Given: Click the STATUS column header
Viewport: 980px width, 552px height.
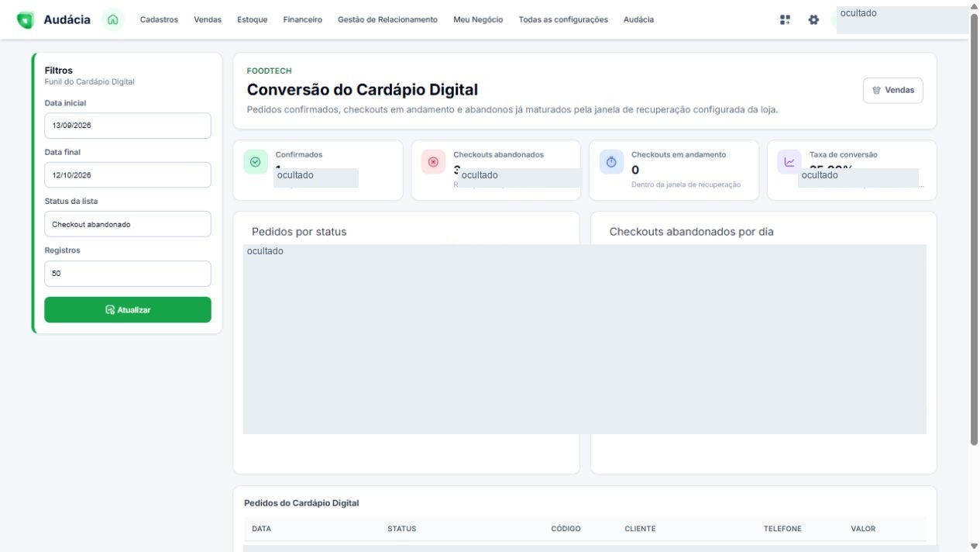Looking at the screenshot, I should pos(402,529).
